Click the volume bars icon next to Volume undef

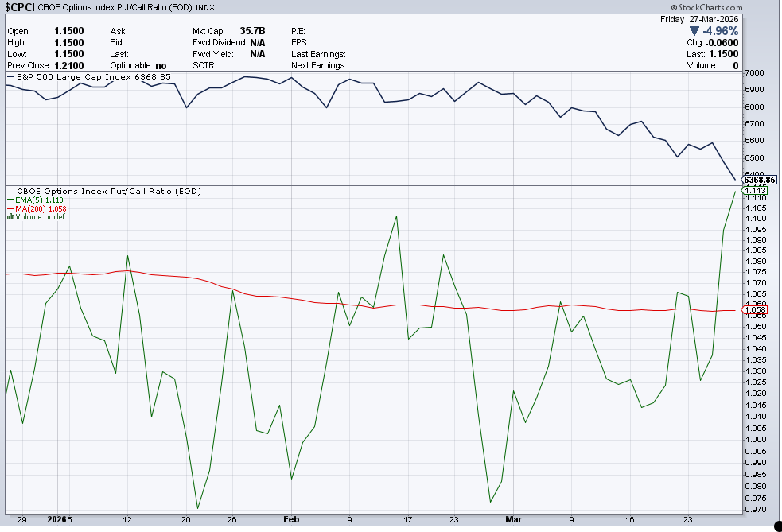point(10,217)
